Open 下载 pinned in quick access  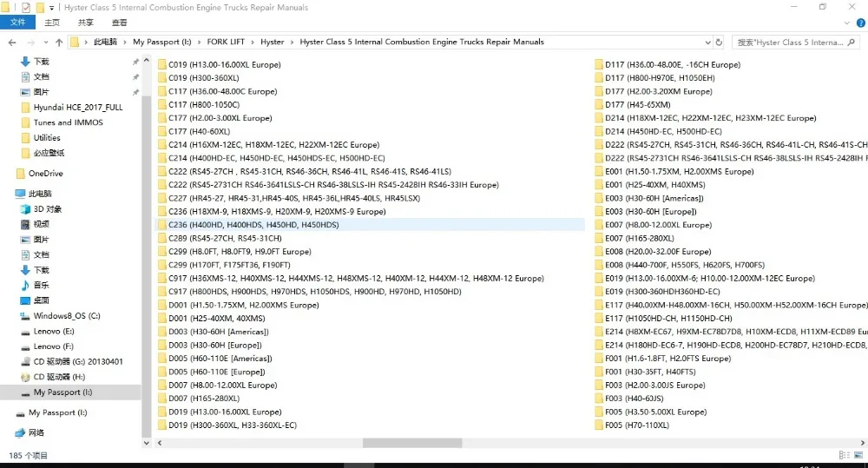tap(41, 62)
